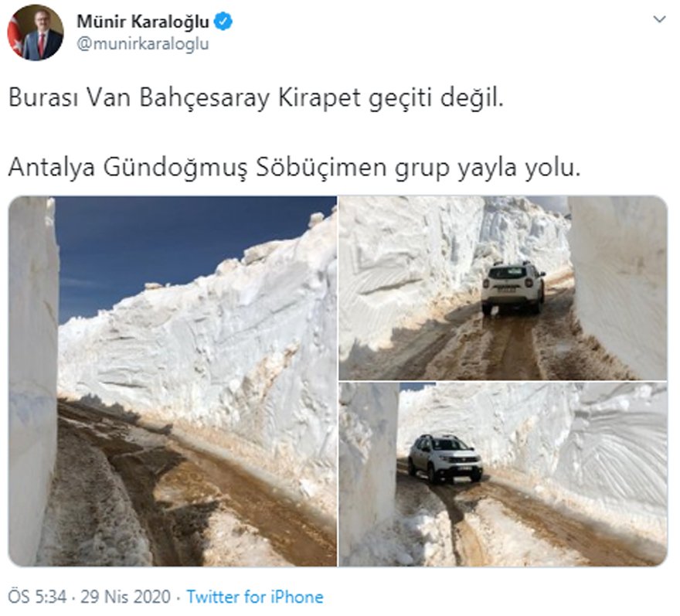Click the blue verified badge
The height and width of the screenshot is (616, 680).
(x=223, y=22)
